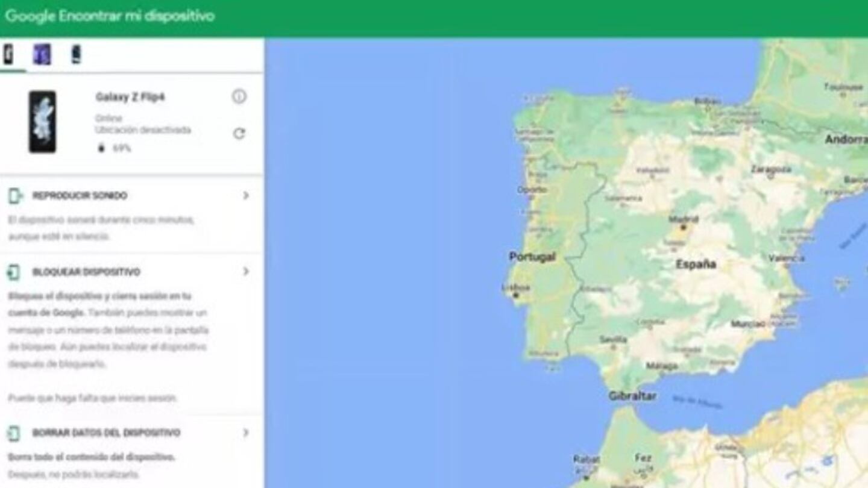This screenshot has width=868, height=488.
Task: Click the battery level icon
Action: [101, 148]
